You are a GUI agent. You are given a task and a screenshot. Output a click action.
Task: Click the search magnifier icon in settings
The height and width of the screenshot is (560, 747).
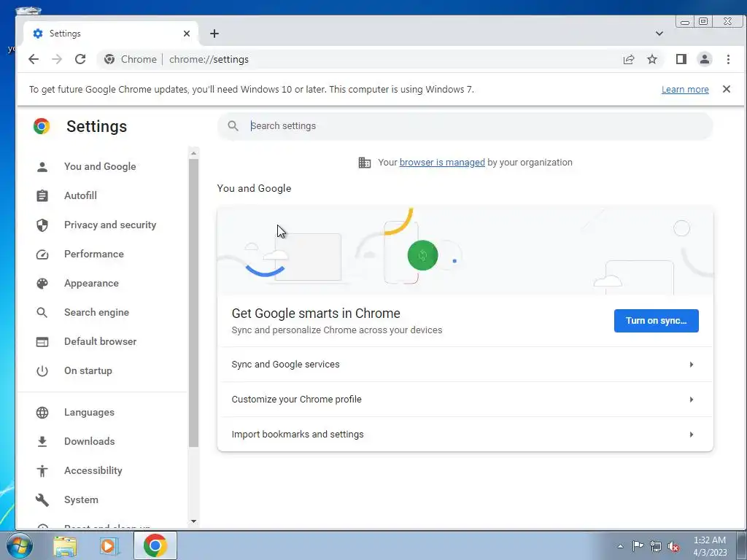click(233, 125)
